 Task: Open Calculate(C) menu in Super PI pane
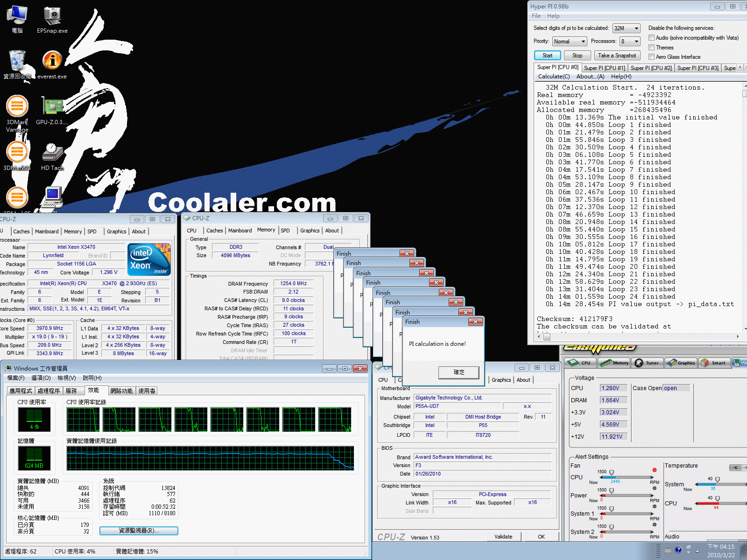[x=554, y=77]
